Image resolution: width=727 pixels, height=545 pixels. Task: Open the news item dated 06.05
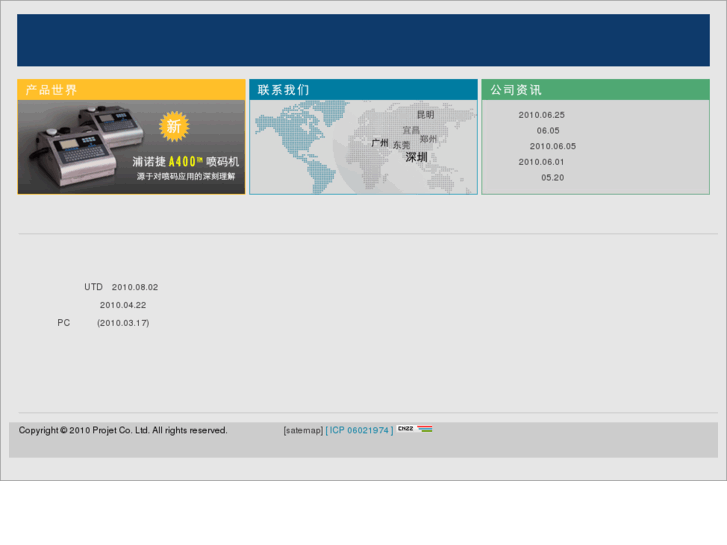(x=548, y=131)
